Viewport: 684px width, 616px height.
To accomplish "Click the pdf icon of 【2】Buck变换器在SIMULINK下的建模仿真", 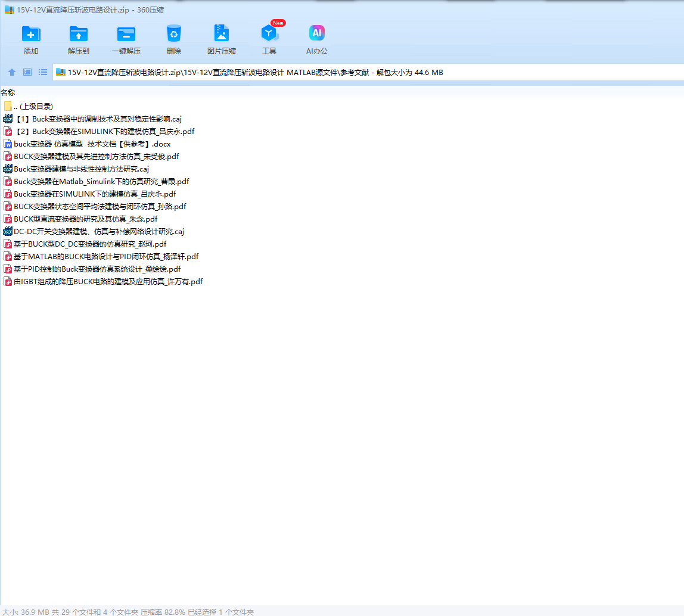I will pyautogui.click(x=8, y=131).
